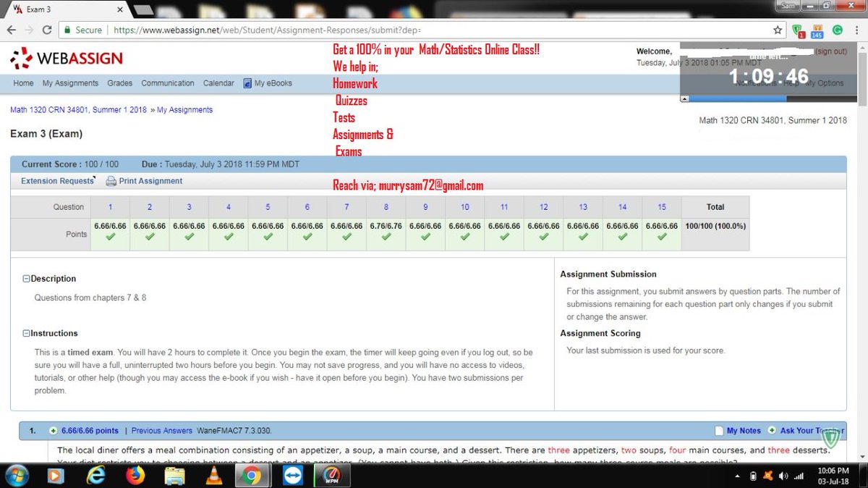Open Calendar in the navigation bar
868x488 pixels.
coord(218,83)
